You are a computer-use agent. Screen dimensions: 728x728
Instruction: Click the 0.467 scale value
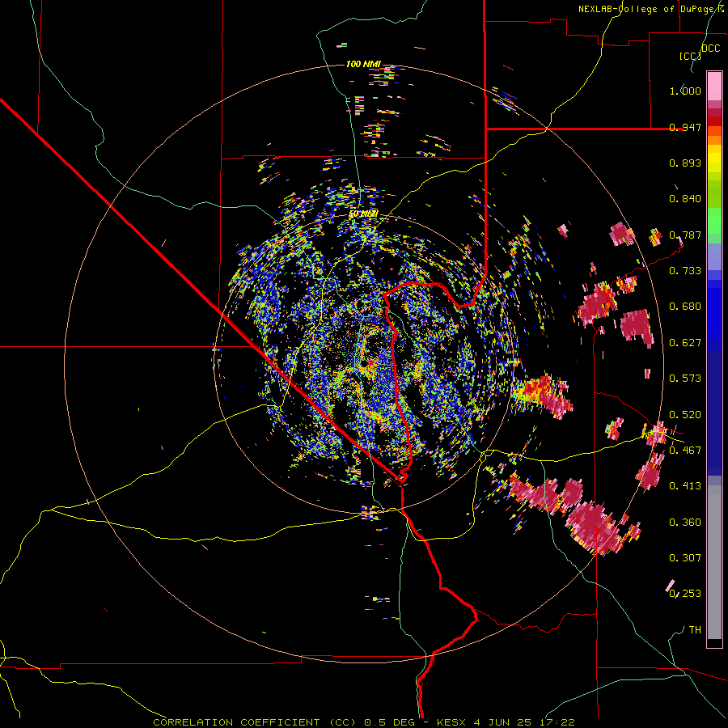685,451
